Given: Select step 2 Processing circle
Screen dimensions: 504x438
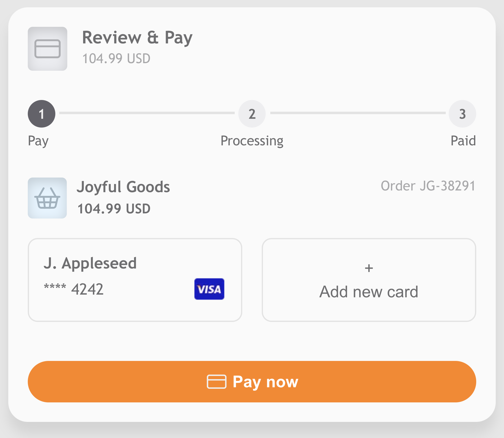Looking at the screenshot, I should (252, 114).
